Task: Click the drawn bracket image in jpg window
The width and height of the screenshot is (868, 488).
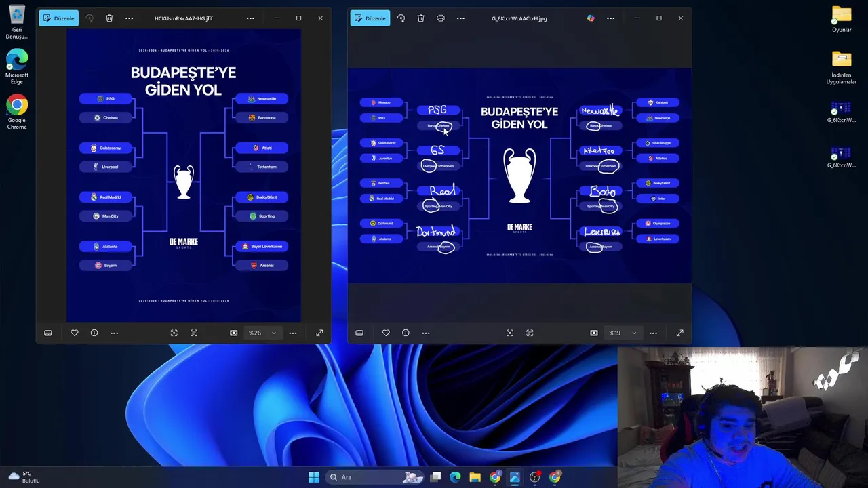Action: pyautogui.click(x=519, y=176)
